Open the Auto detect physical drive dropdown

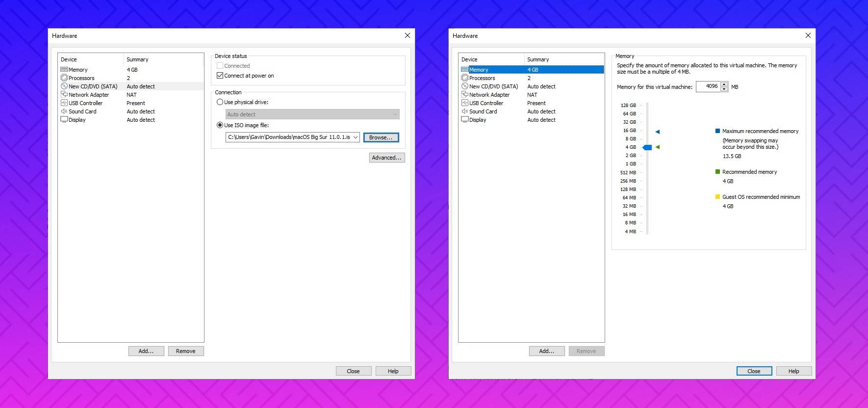312,114
